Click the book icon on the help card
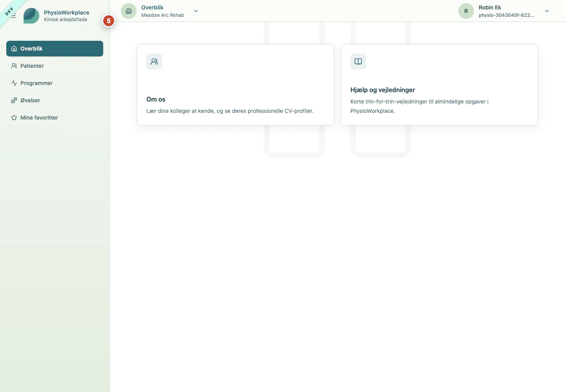The width and height of the screenshot is (565, 392). [358, 62]
